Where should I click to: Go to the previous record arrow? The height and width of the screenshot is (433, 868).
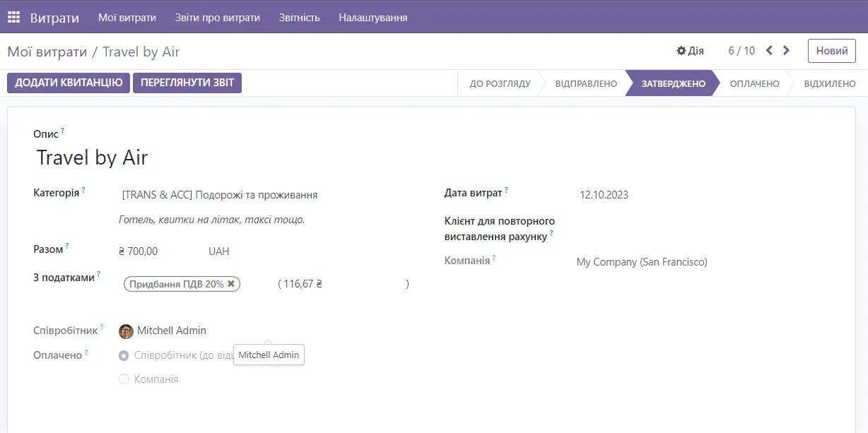coord(769,51)
